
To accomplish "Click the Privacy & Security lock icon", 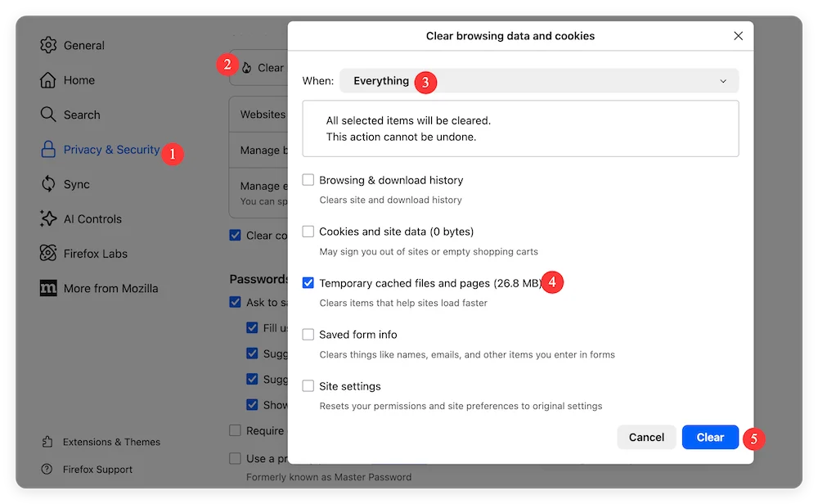I will 48,150.
